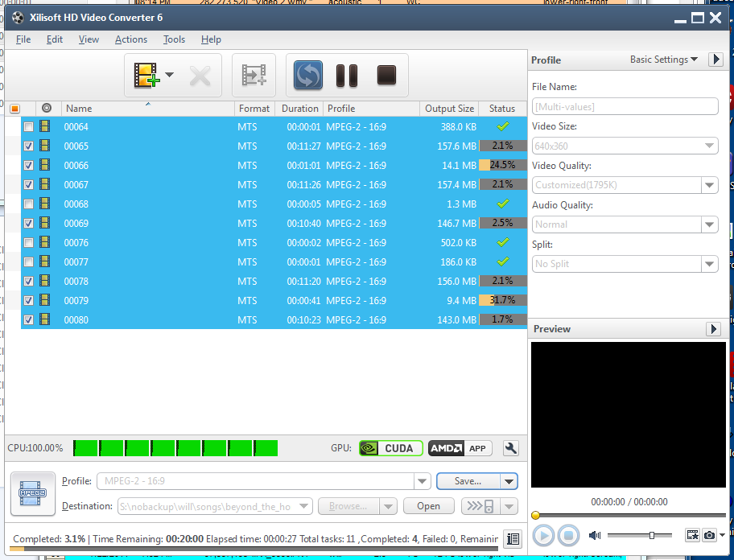Open the task log list icon
The width and height of the screenshot is (734, 560).
coord(513,539)
